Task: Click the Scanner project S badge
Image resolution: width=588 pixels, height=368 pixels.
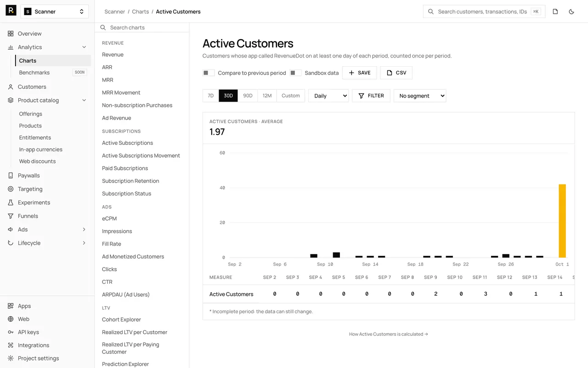Action: coord(28,11)
